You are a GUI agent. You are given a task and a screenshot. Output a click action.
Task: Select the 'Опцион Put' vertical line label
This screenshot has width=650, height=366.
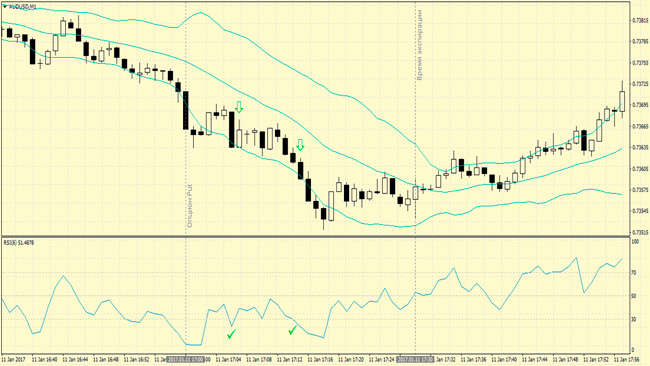click(x=190, y=206)
